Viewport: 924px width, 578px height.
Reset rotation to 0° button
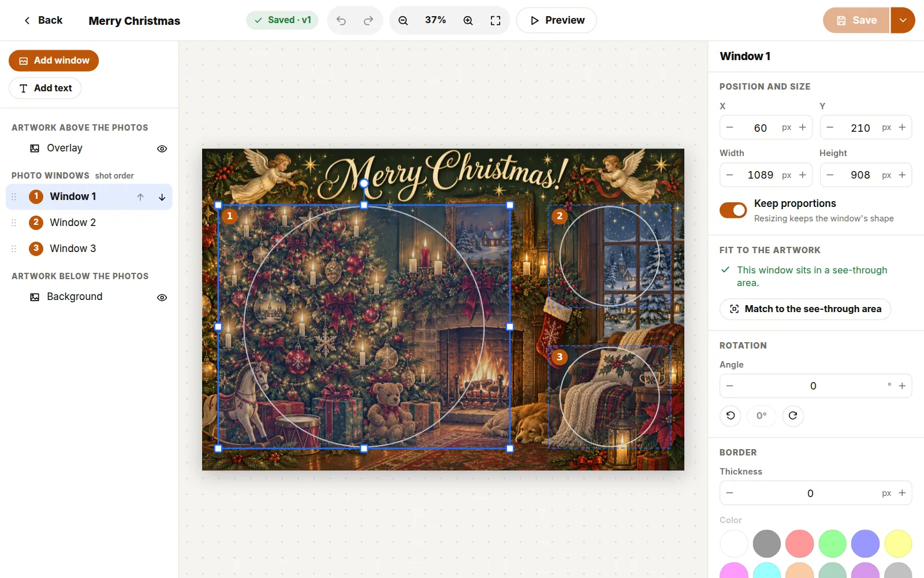tap(762, 416)
